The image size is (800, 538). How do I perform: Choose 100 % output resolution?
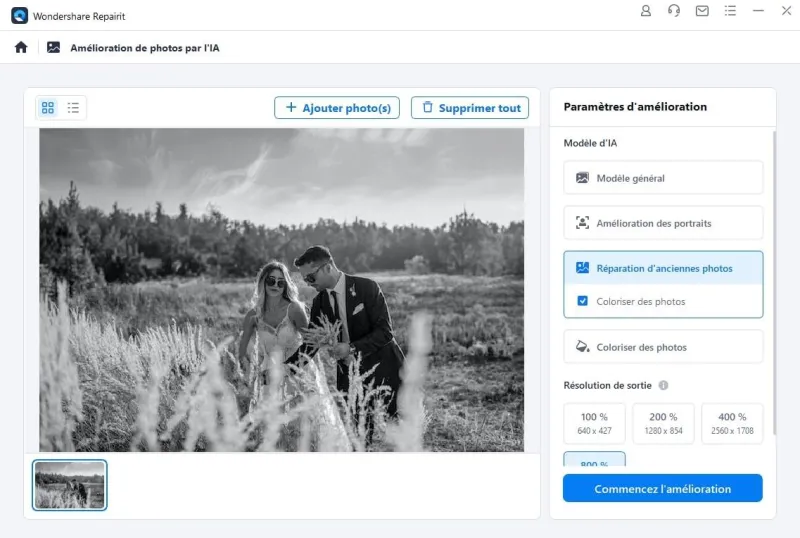pos(594,423)
